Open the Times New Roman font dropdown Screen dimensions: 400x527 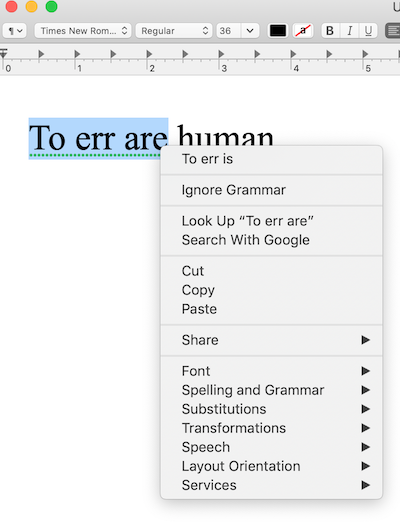click(83, 31)
